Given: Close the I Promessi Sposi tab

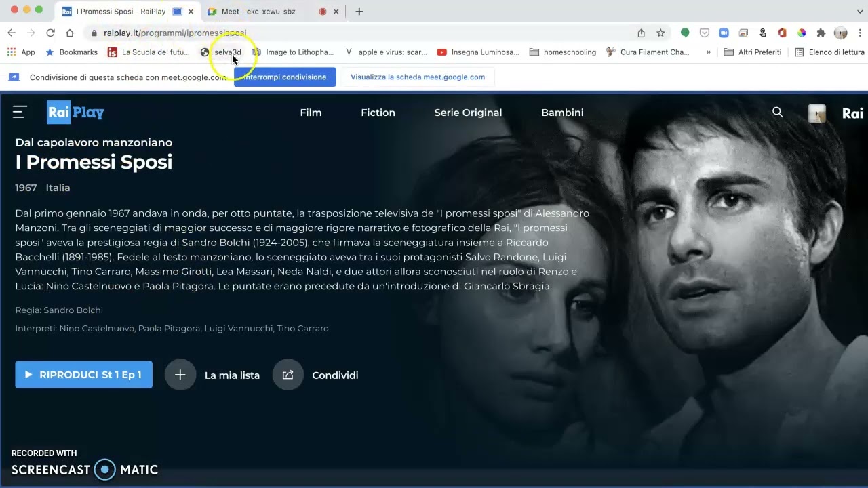Looking at the screenshot, I should [x=191, y=12].
